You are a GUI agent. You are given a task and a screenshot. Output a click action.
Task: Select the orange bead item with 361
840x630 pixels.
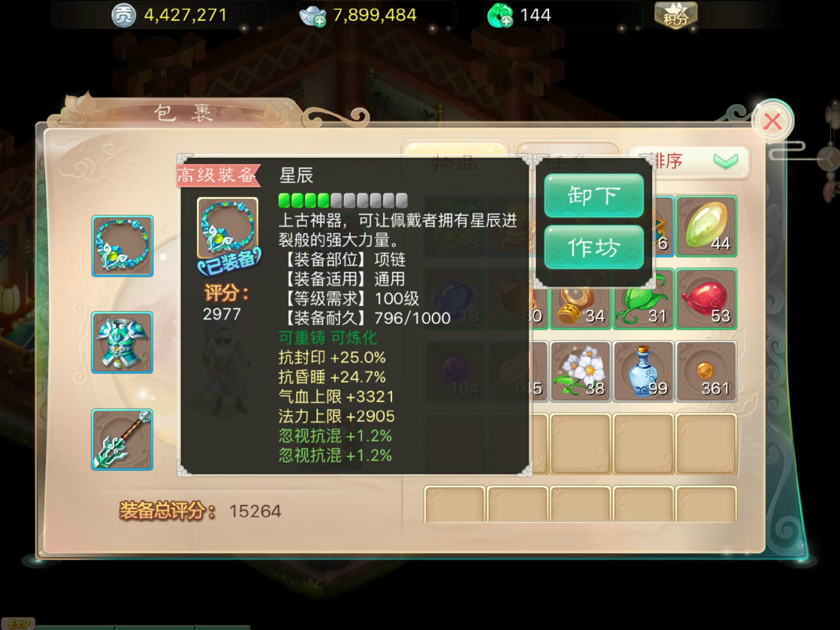(x=706, y=371)
